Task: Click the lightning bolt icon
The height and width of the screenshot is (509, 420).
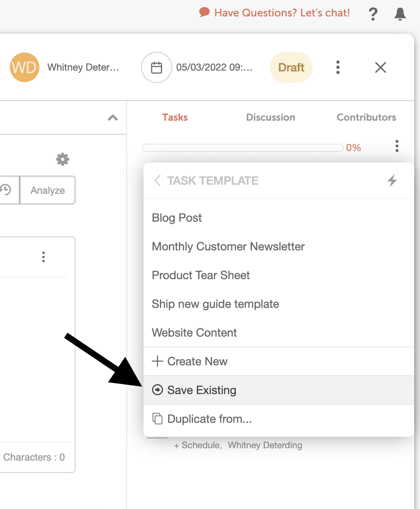Action: (x=392, y=181)
